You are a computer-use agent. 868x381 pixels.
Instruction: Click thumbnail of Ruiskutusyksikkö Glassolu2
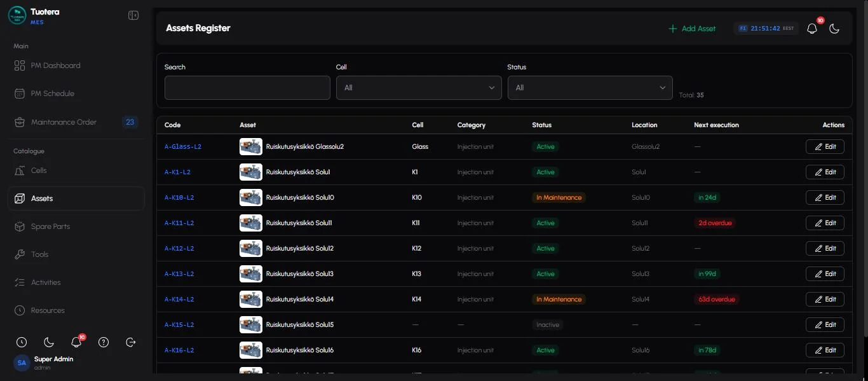coord(251,147)
